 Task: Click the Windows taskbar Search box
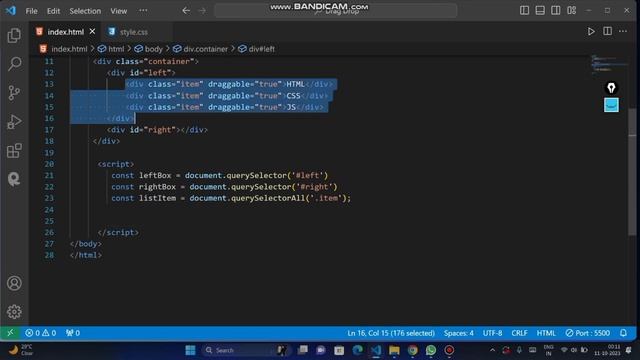point(245,350)
